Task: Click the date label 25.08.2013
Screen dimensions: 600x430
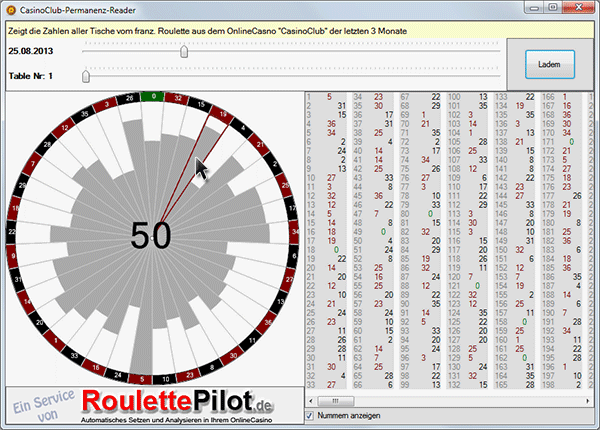Action: (31, 51)
